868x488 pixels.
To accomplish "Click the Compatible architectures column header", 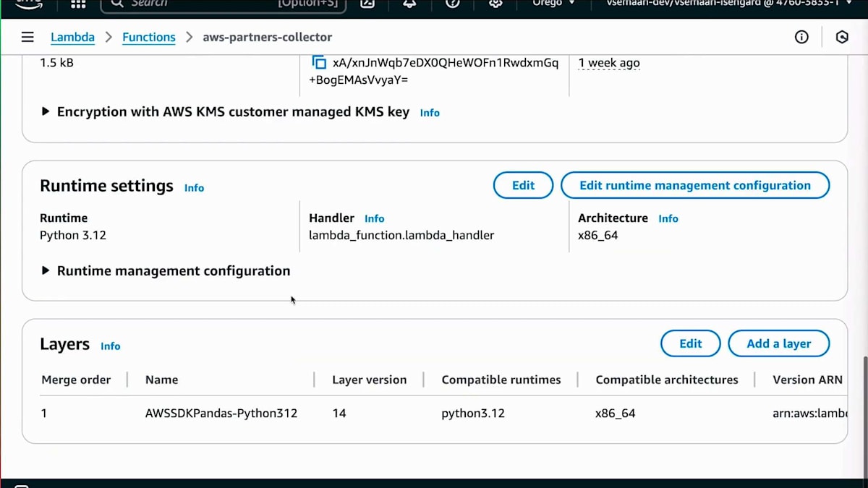I will click(x=667, y=380).
